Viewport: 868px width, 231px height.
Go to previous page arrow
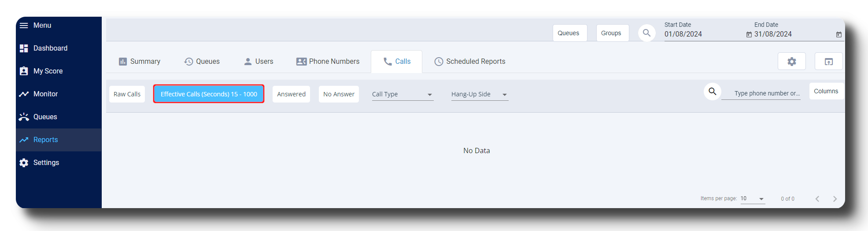(x=817, y=199)
